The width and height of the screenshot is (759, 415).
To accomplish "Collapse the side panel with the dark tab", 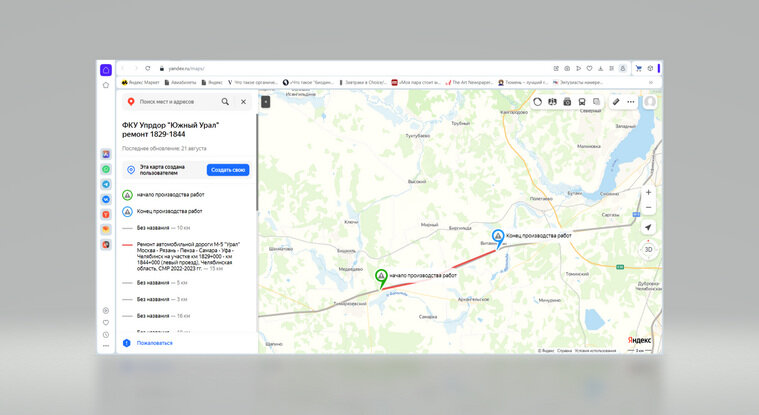I will click(265, 102).
